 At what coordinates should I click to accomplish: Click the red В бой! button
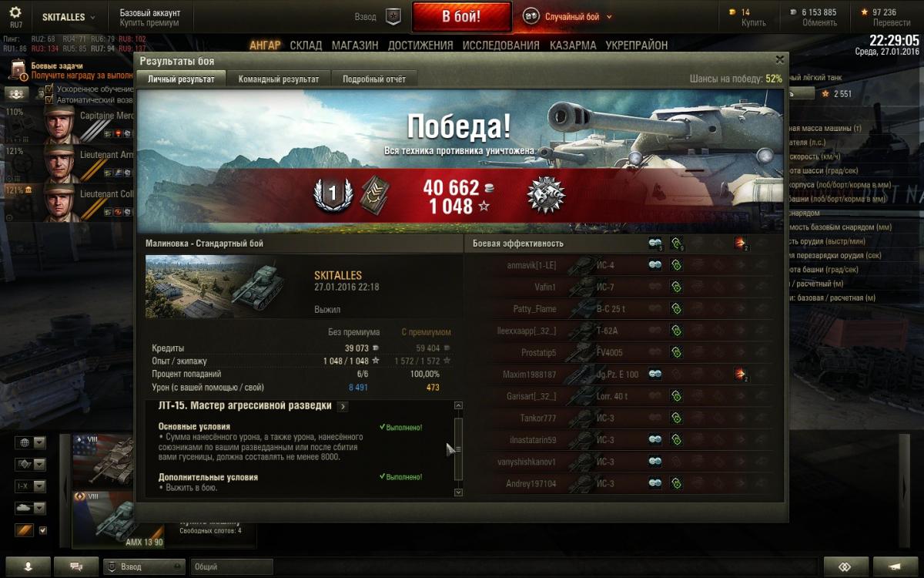461,17
